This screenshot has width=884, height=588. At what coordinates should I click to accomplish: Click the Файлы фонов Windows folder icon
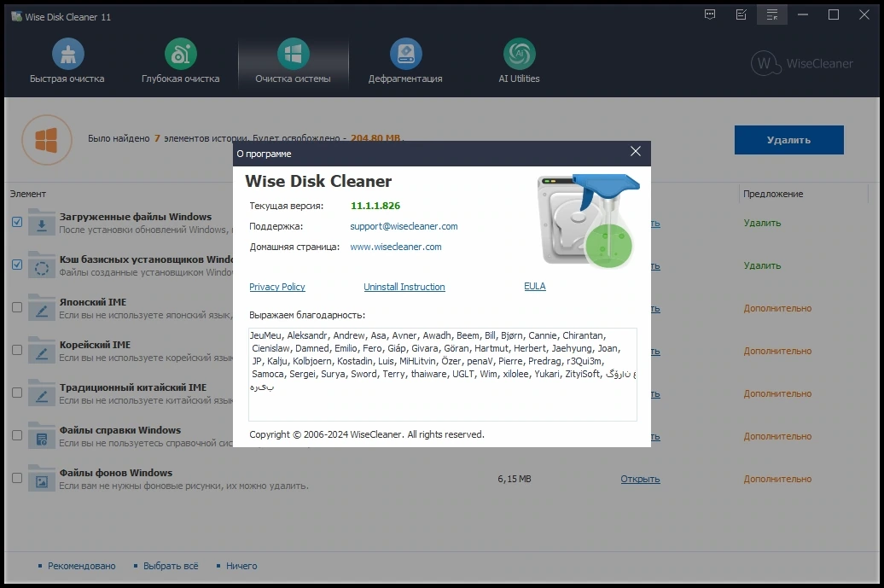click(41, 480)
